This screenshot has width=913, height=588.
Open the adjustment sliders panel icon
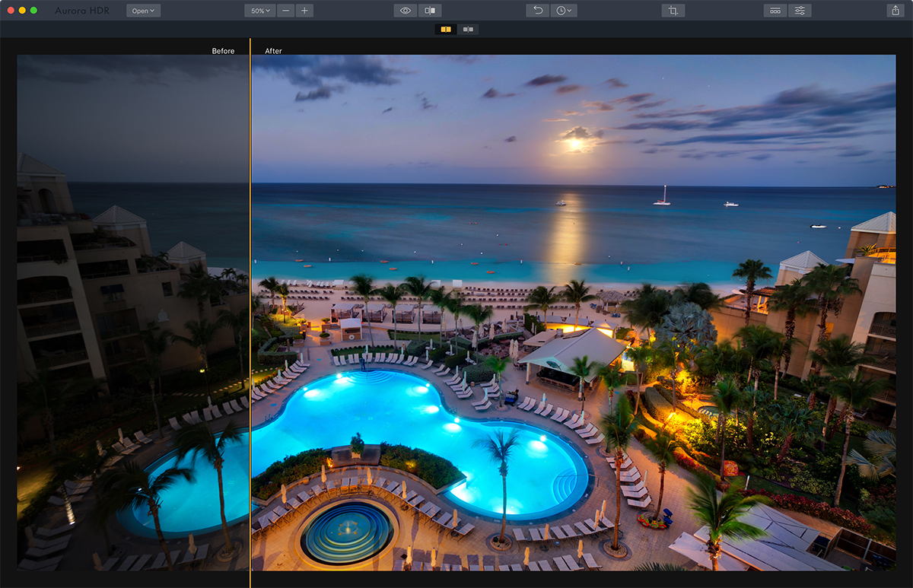tap(800, 11)
